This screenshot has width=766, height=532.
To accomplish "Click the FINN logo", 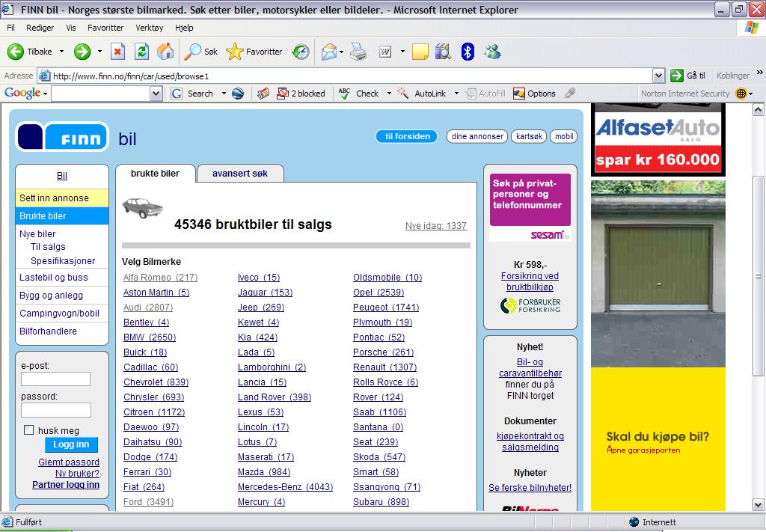I will [x=63, y=136].
